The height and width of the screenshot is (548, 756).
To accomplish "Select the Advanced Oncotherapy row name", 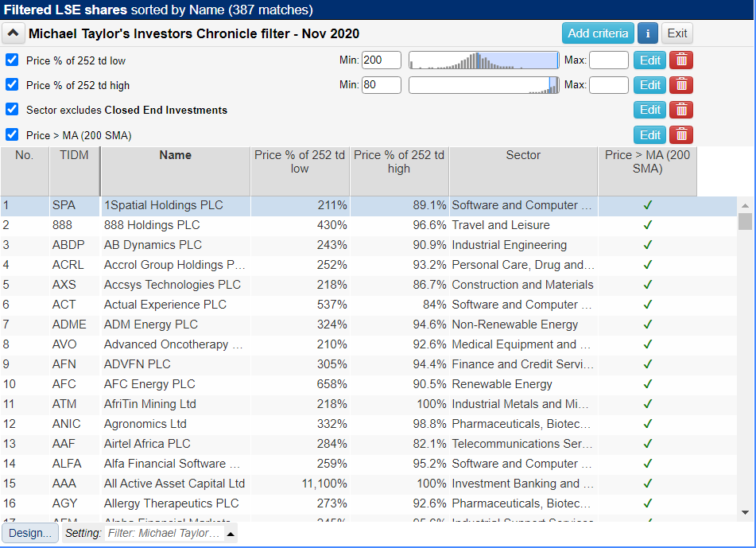I will 173,344.
